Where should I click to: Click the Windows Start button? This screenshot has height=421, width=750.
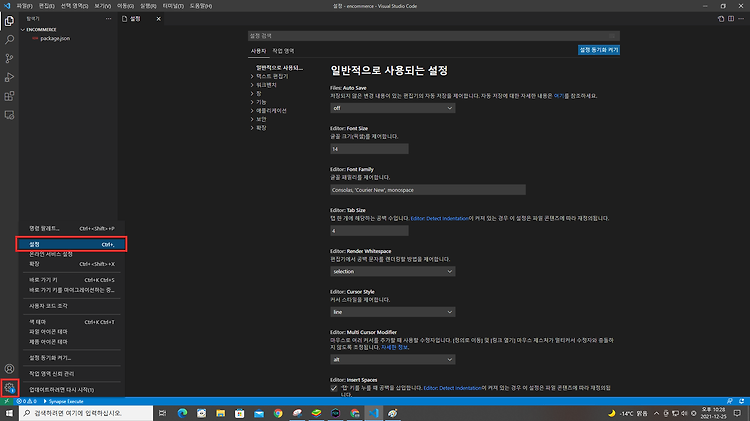click(x=9, y=413)
